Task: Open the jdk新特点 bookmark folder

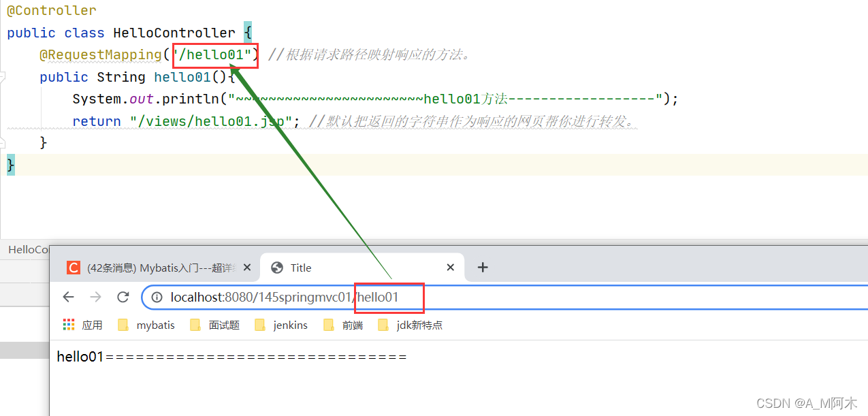Action: coord(410,325)
